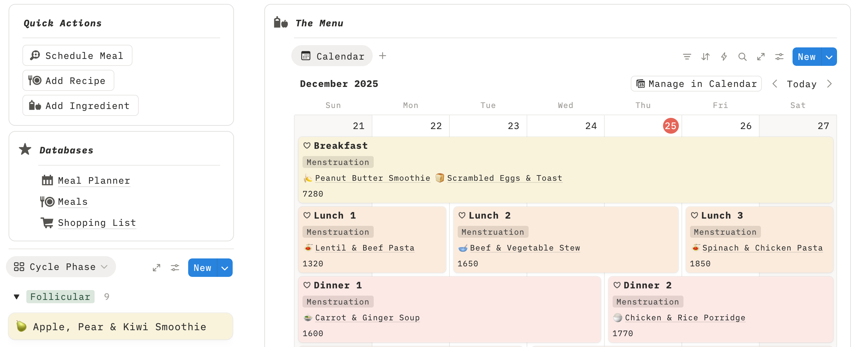Open automations via the lightning icon
The height and width of the screenshot is (347, 868).
[x=724, y=57]
